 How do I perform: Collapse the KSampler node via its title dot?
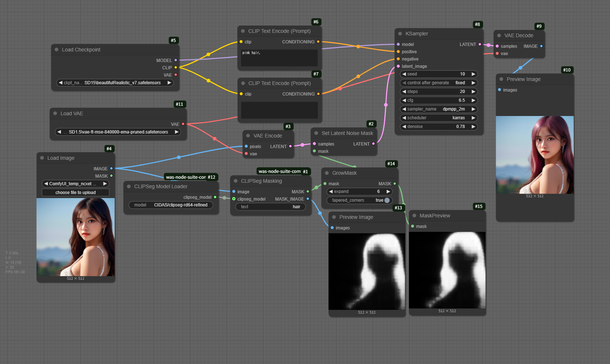point(400,34)
